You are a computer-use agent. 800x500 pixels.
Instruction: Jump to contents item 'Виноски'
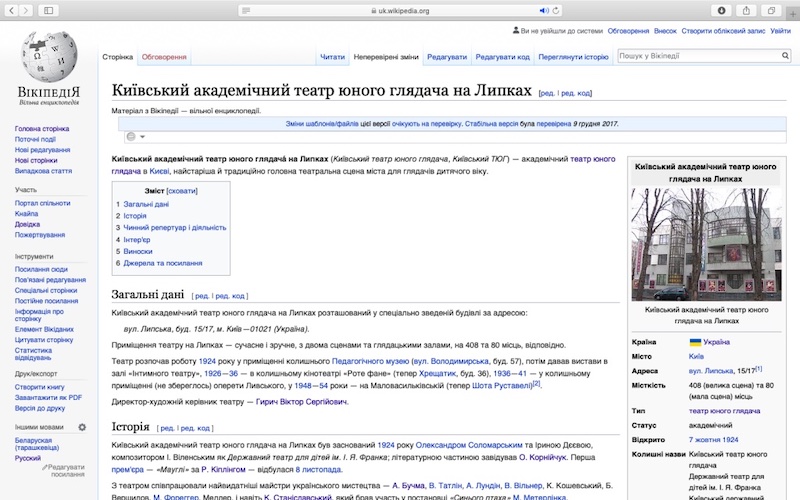pyautogui.click(x=138, y=251)
